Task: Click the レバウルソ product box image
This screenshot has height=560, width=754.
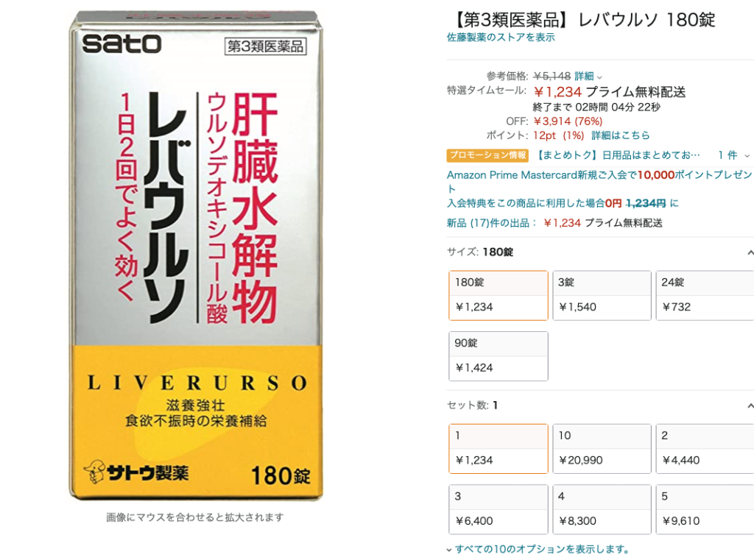Action: pyautogui.click(x=196, y=256)
